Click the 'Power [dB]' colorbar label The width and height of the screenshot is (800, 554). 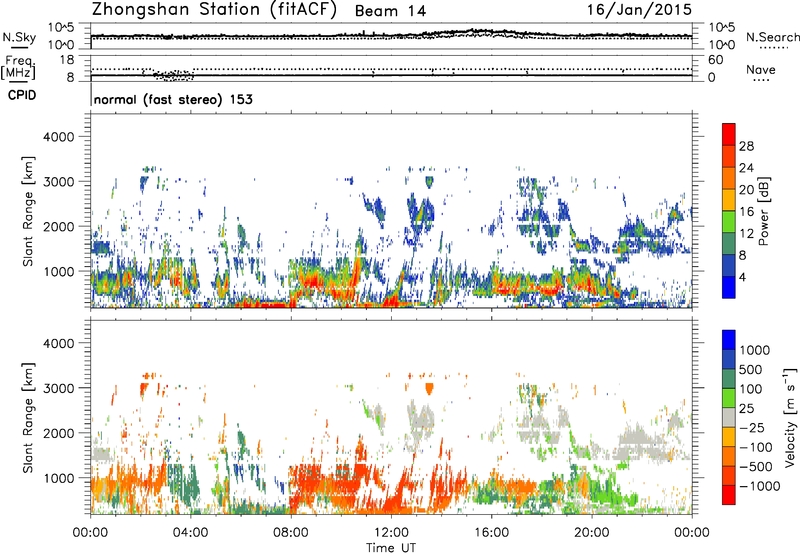[x=763, y=211]
